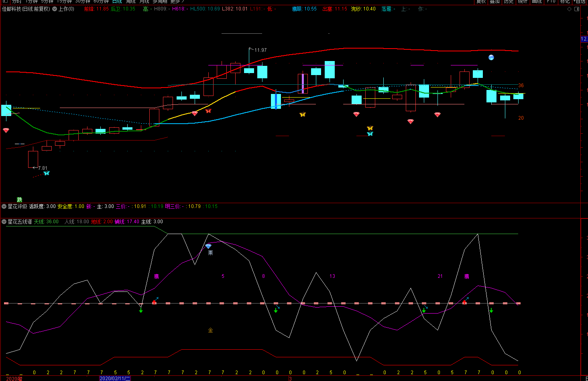Screen dimensions: 588x381
Task: Toggle the side panel icon beside diamond
Action: click(577, 9)
